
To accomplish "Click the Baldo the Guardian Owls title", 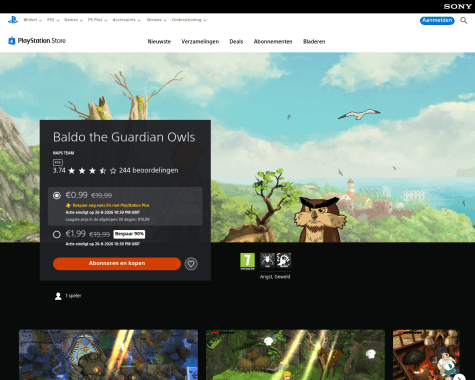I will tap(124, 137).
